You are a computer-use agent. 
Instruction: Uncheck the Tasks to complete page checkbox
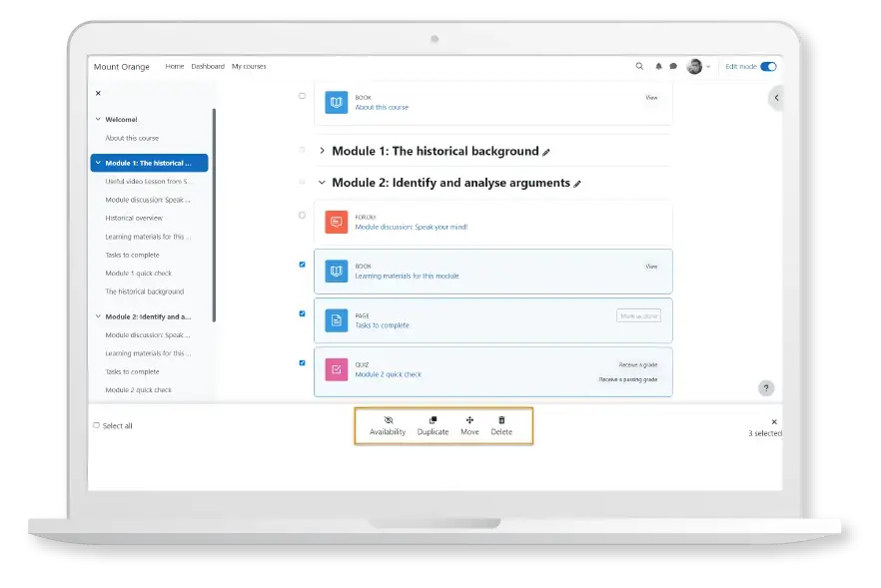303,313
